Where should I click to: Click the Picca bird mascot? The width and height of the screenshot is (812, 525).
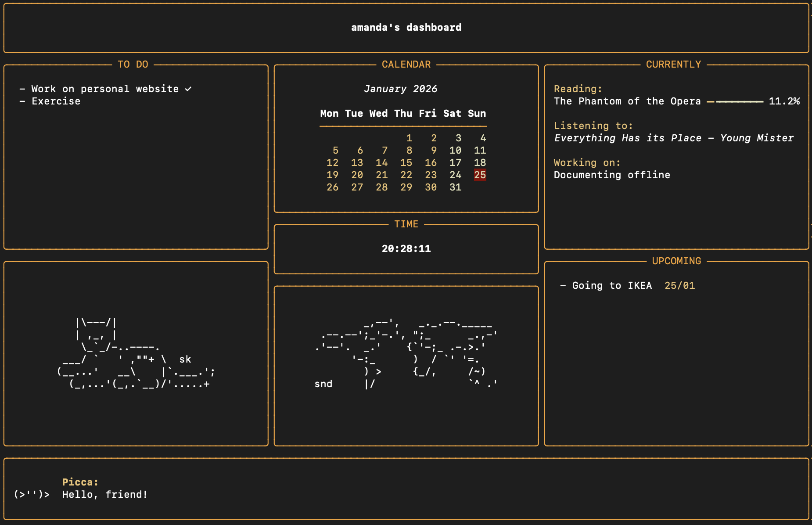(32, 494)
